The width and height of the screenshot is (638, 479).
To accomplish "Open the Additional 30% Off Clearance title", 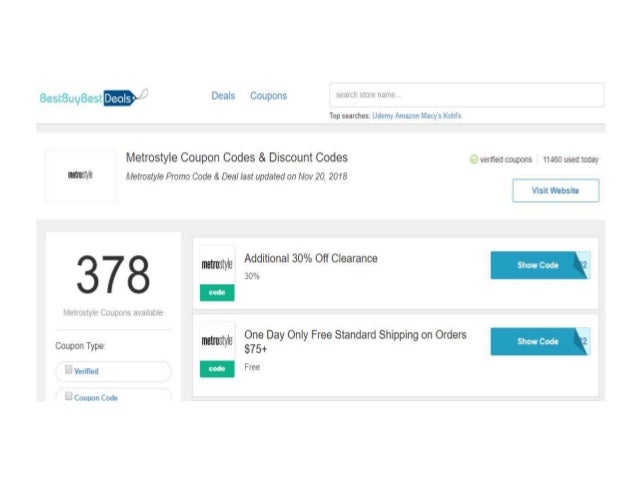I will coord(311,258).
